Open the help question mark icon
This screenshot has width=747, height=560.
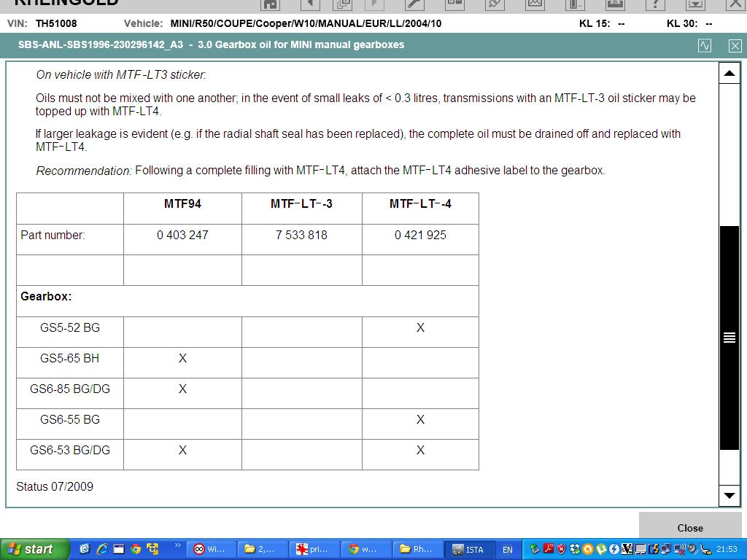[655, 4]
